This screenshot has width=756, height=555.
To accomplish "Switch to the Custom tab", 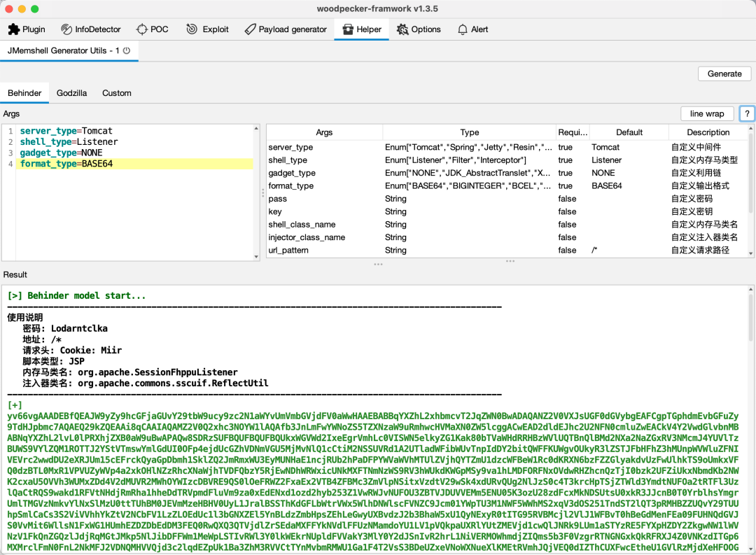I will 117,93.
